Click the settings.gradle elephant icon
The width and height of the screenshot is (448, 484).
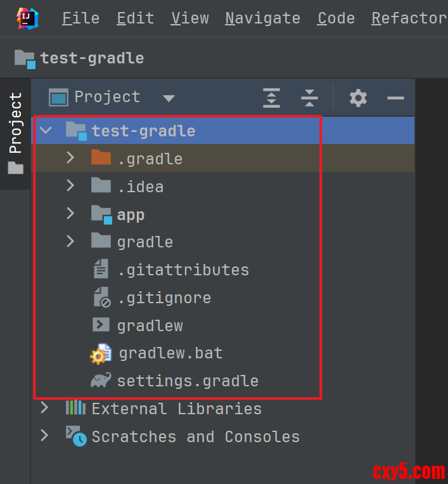coord(101,381)
